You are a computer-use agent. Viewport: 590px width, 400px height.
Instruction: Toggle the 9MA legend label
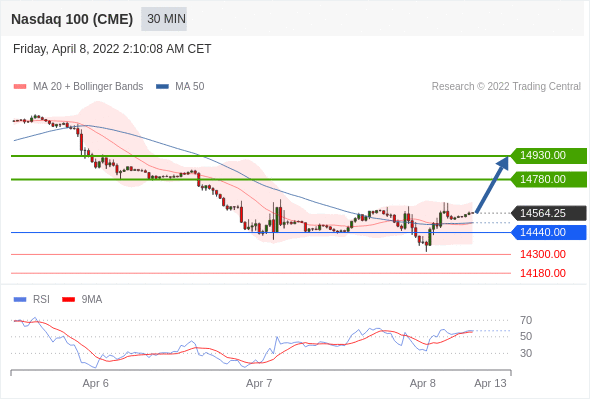[x=92, y=300]
